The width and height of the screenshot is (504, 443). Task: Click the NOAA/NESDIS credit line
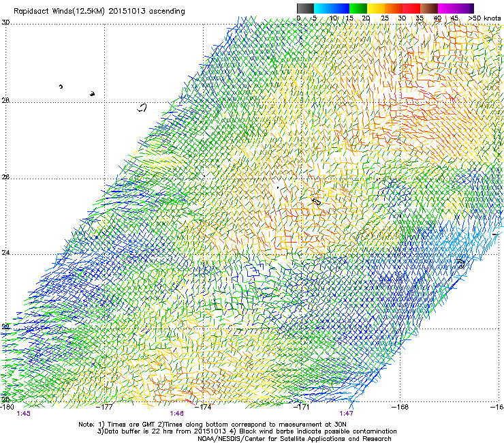[294, 439]
